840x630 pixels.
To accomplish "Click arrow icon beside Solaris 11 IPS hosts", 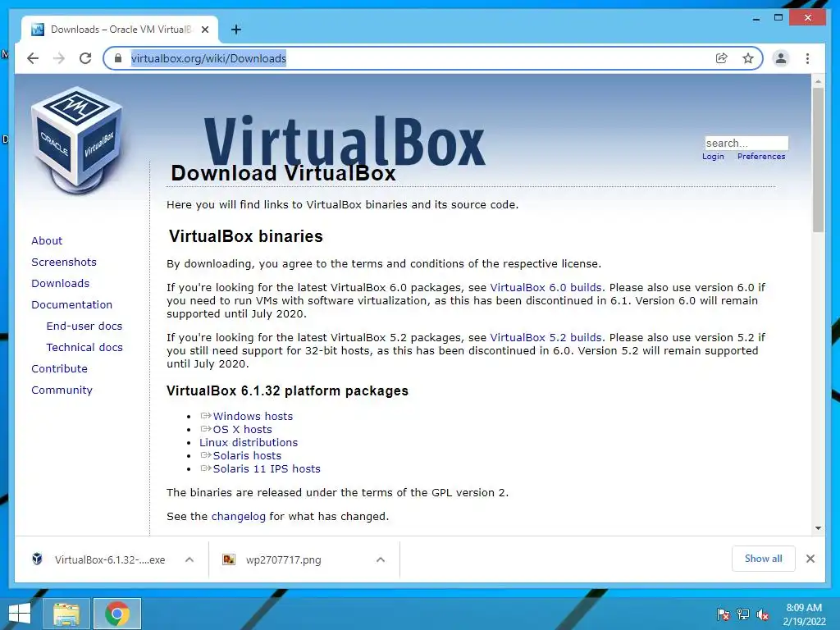I will 206,468.
